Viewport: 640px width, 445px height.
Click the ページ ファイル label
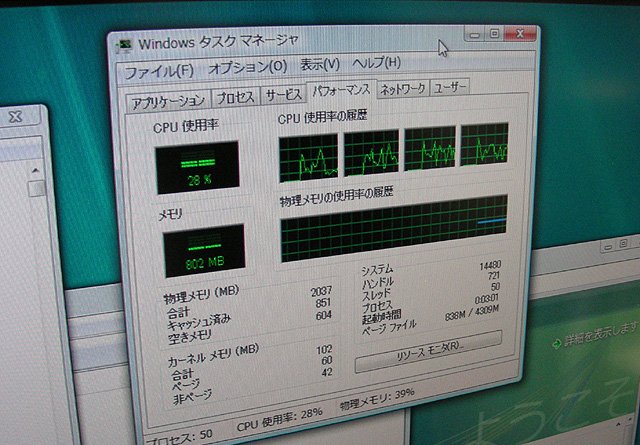tap(389, 327)
